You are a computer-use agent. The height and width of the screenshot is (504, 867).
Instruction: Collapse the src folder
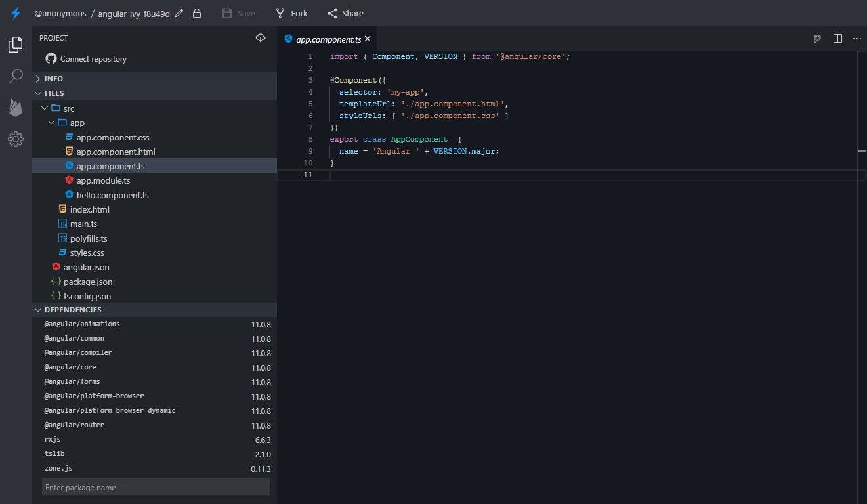[x=154, y=108]
